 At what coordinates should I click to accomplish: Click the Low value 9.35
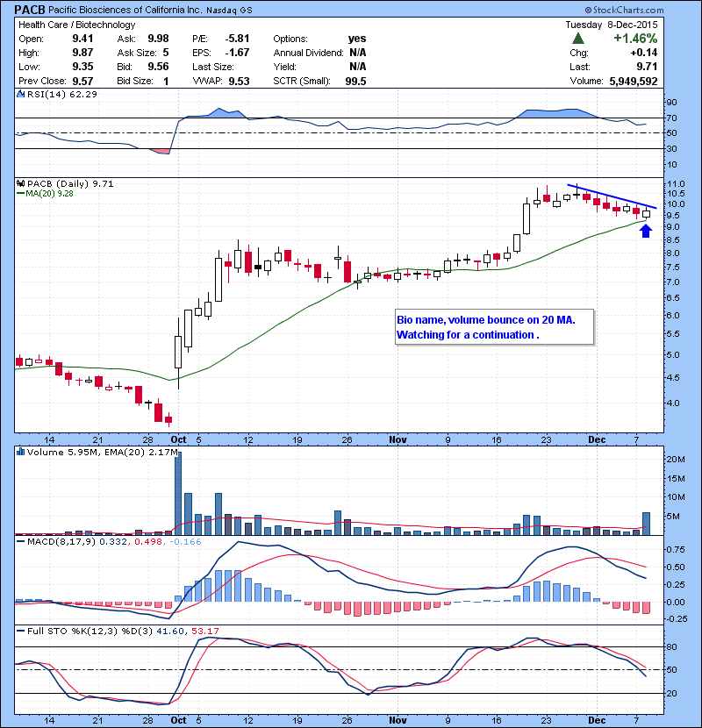pos(82,67)
